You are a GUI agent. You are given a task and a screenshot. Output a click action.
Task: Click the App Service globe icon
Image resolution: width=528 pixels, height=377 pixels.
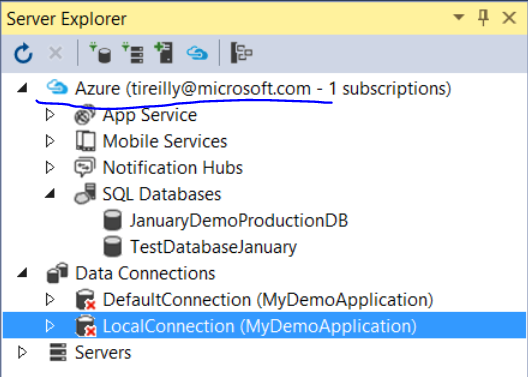click(85, 115)
